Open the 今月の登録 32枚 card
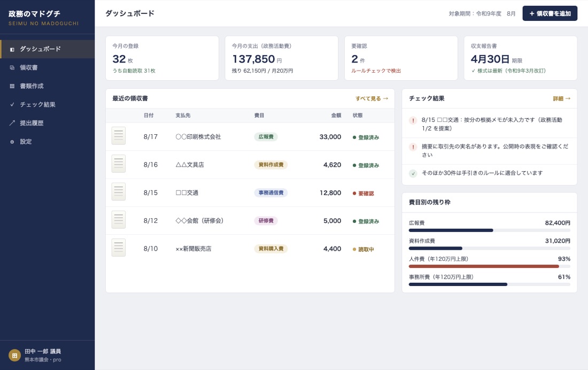588x370 pixels. (162, 58)
